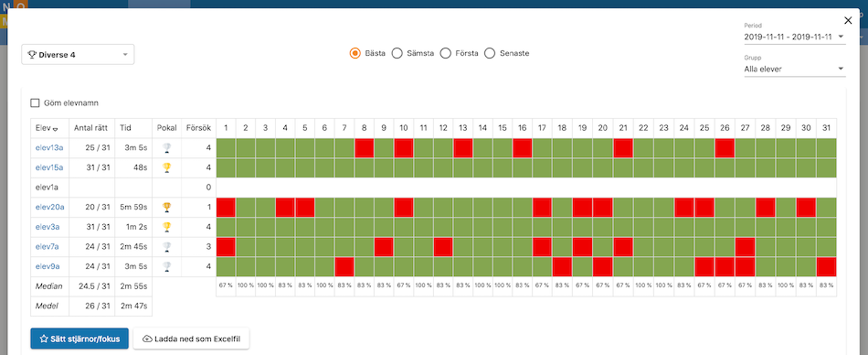Click the Sätt stjärnor/fokus button
This screenshot has height=355, width=868.
tap(79, 339)
